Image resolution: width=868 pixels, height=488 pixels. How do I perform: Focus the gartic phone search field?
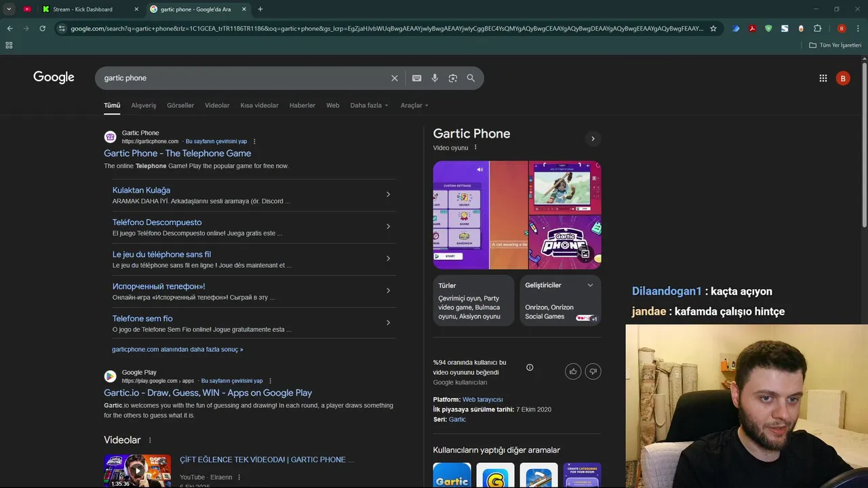[x=244, y=78]
